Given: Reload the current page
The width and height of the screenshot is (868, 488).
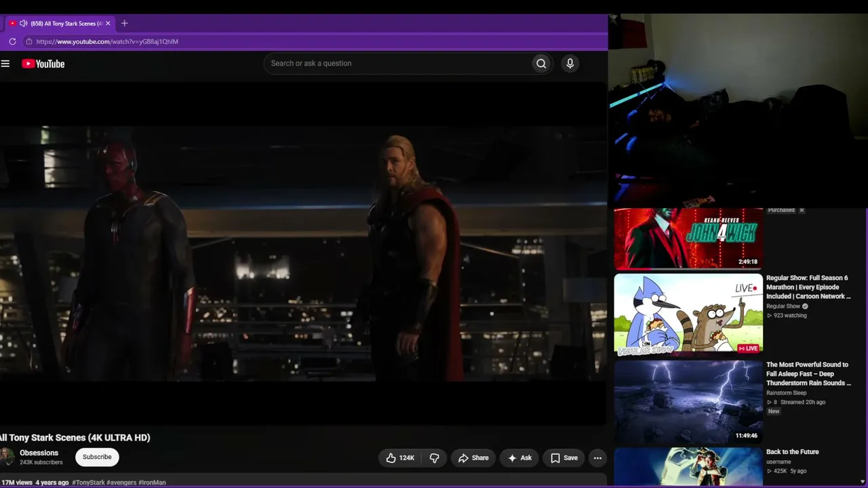Looking at the screenshot, I should pos(12,41).
